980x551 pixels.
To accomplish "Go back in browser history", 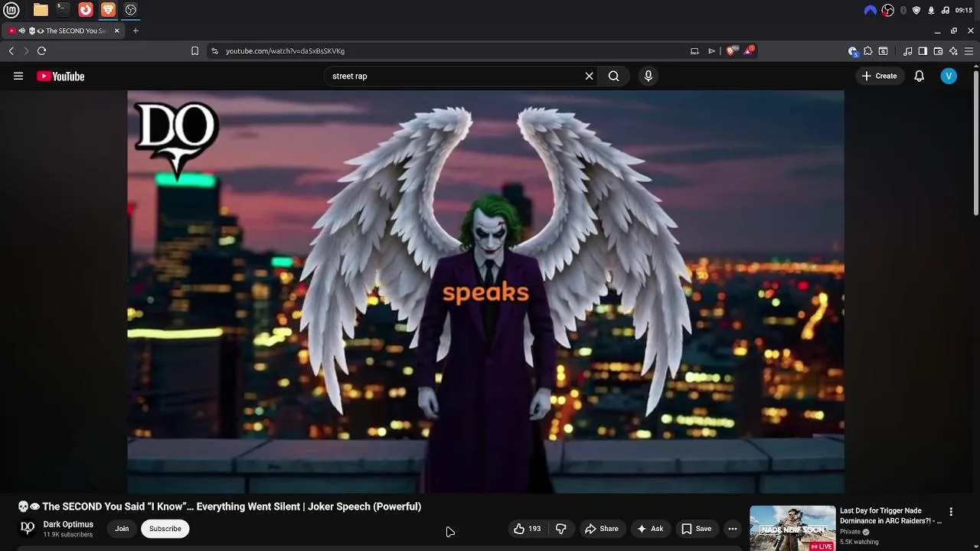I will coord(11,51).
